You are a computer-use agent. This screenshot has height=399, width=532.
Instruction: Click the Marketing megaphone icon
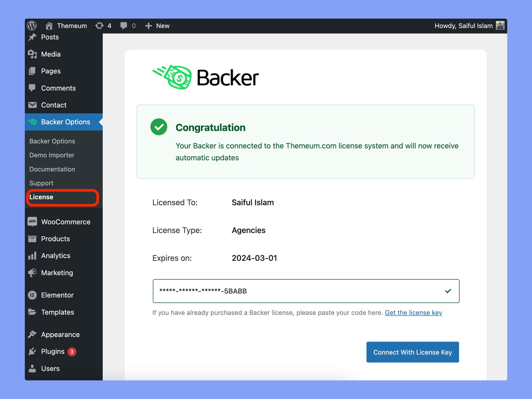32,273
